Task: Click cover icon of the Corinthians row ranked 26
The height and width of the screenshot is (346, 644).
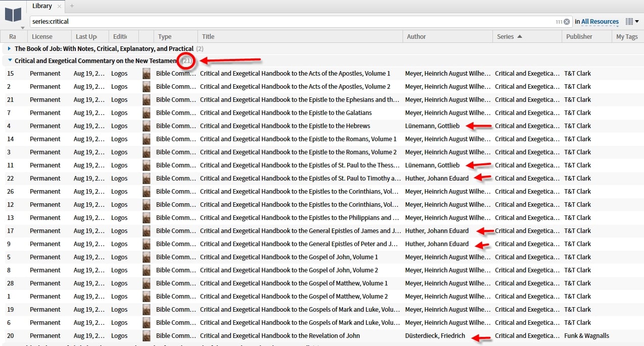Action: coord(146,191)
